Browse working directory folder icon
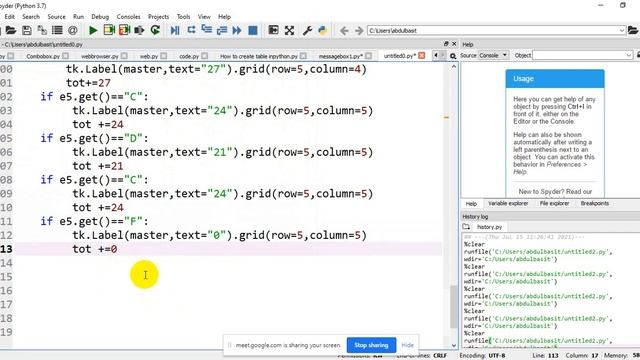Viewport: 640px width, 360px height. pyautogui.click(x=633, y=31)
